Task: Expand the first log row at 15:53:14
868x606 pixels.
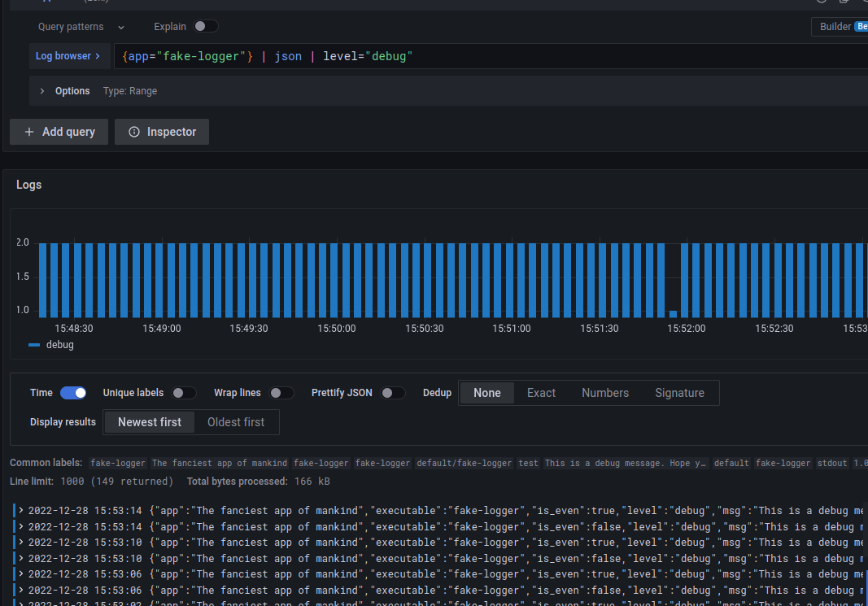Action: (21, 510)
